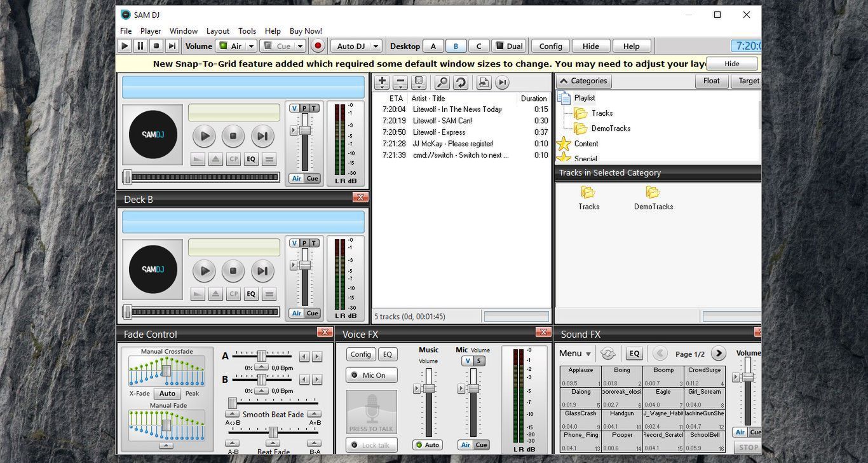Remove tracks with the queue minus icon
The width and height of the screenshot is (868, 463).
click(400, 82)
